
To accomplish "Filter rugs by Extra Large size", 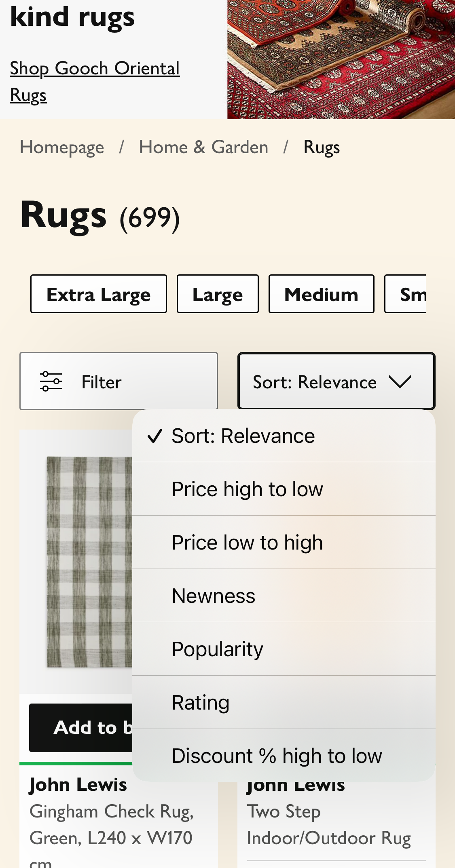I will (99, 294).
